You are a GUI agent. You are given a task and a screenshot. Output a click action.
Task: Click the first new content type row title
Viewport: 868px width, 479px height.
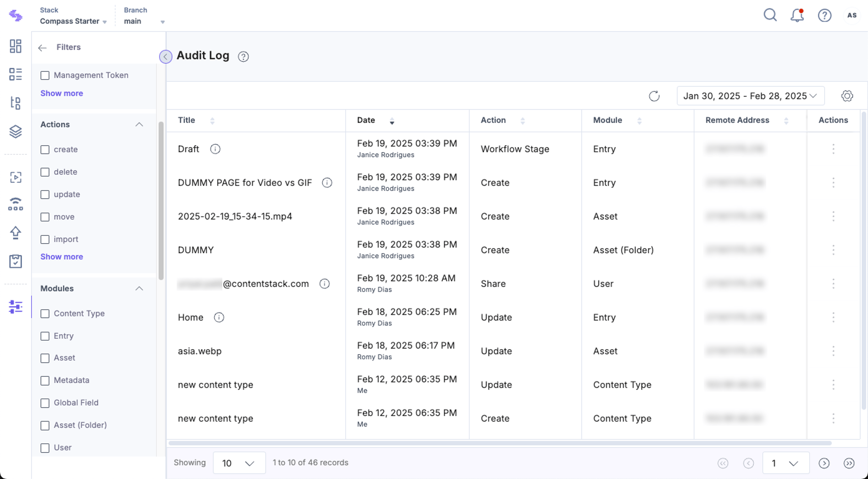tap(215, 385)
